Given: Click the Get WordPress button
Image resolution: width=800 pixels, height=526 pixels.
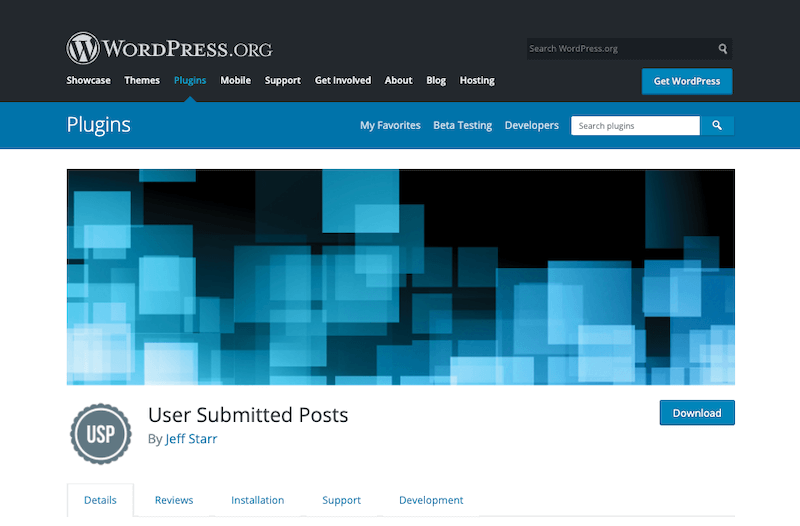Looking at the screenshot, I should [687, 81].
